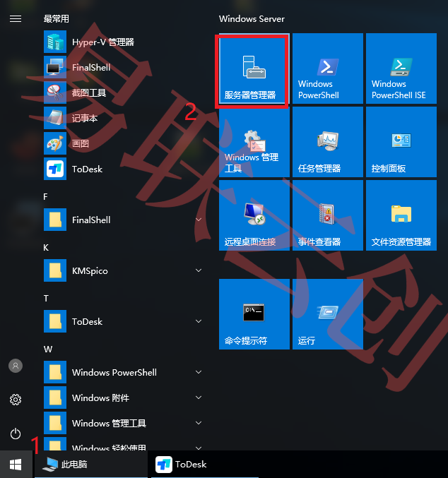
Task: Open the Windows 附件 folder entry
Action: [125, 398]
